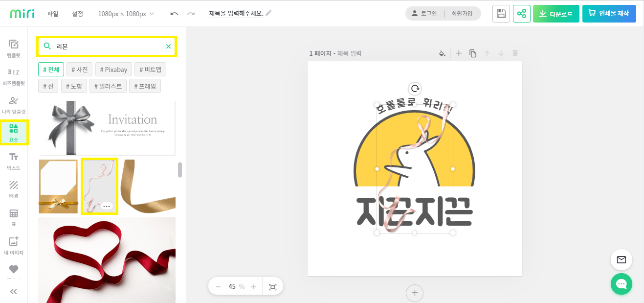Select the gold curled ribbon thumbnail
Viewport: 644px width, 303px height.
[148, 186]
